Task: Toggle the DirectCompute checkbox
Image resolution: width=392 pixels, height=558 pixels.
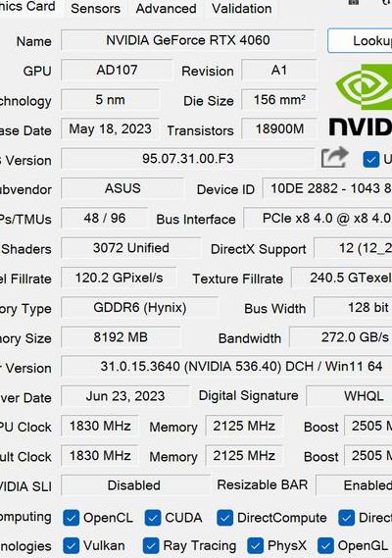Action: point(224,518)
